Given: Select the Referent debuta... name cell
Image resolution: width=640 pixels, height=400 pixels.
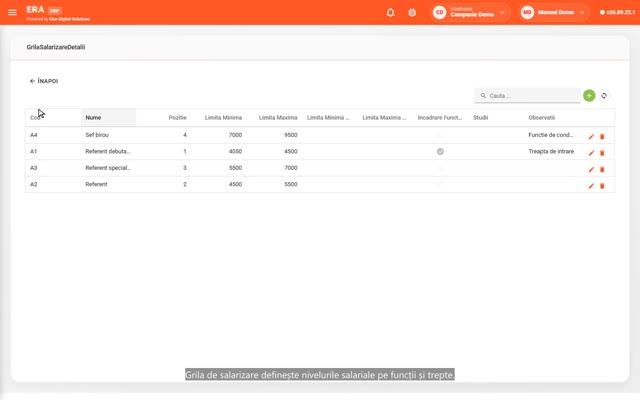Looking at the screenshot, I should click(108, 151).
